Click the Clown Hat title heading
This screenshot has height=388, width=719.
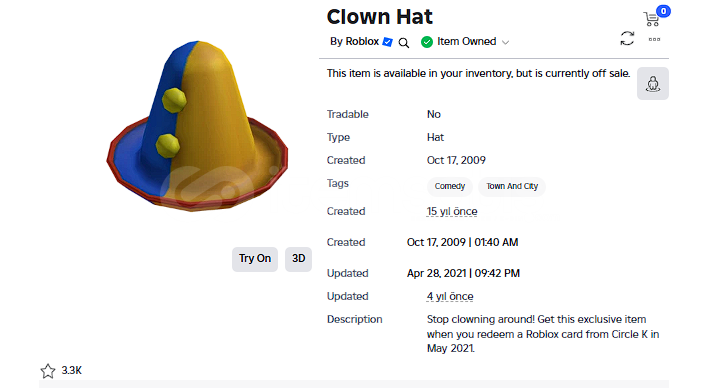pyautogui.click(x=380, y=17)
